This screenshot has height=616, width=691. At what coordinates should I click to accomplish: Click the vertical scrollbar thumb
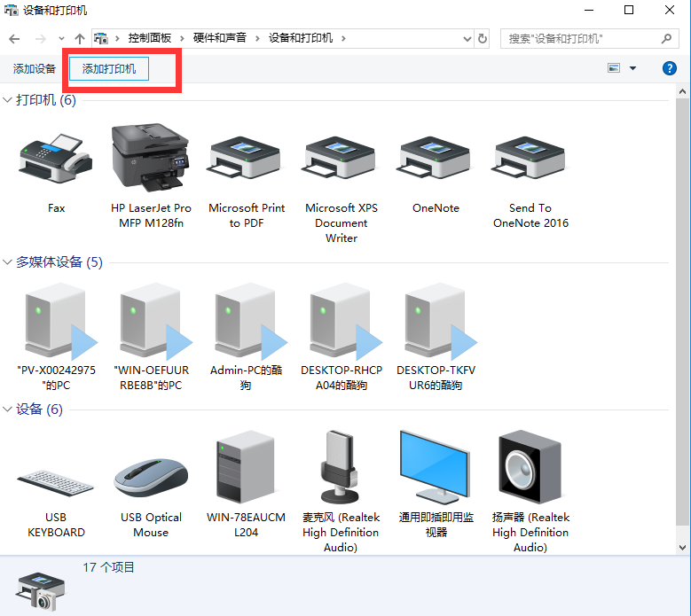click(683, 312)
